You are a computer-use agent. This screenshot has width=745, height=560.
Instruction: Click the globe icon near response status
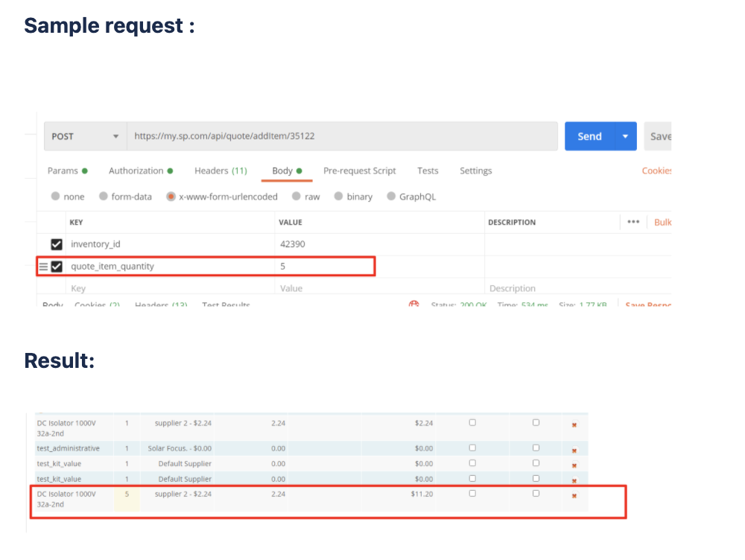click(x=414, y=305)
